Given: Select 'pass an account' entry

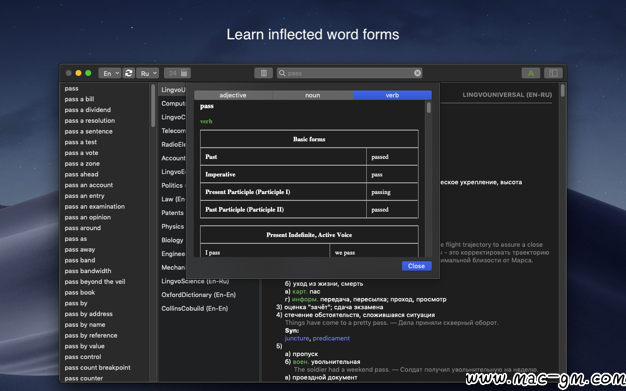Looking at the screenshot, I should click(x=89, y=185).
